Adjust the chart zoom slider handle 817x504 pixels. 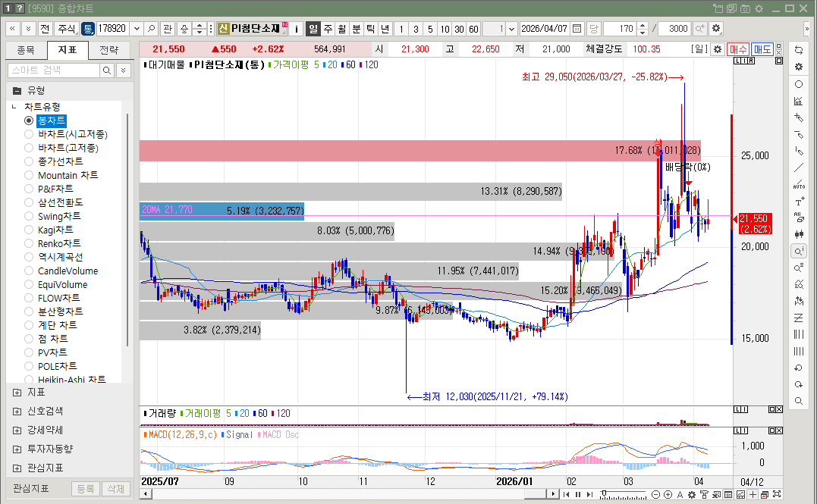pyautogui.click(x=604, y=493)
